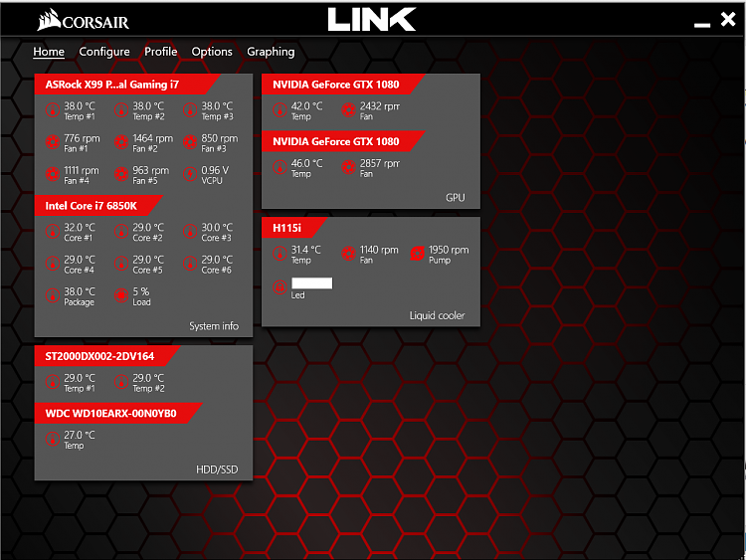Screen dimensions: 746x560
Task: Click the motherboard Temp #2 thermometer icon
Action: [x=121, y=110]
